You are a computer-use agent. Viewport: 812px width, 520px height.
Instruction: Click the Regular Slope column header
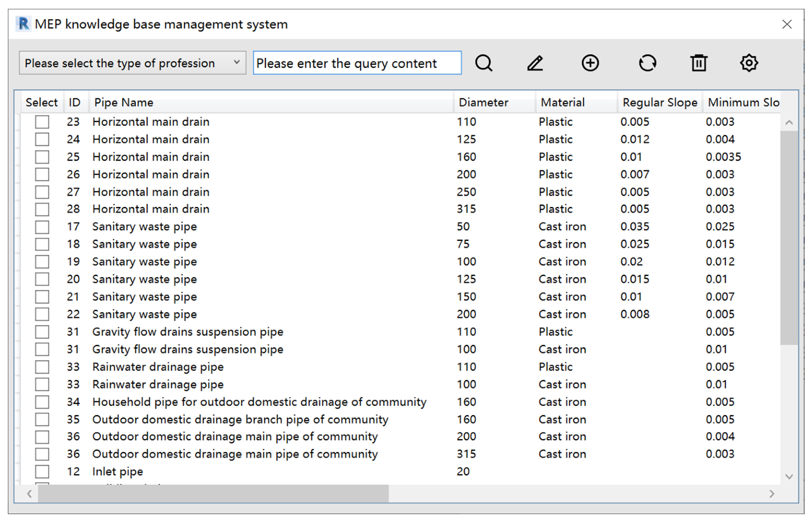[659, 102]
